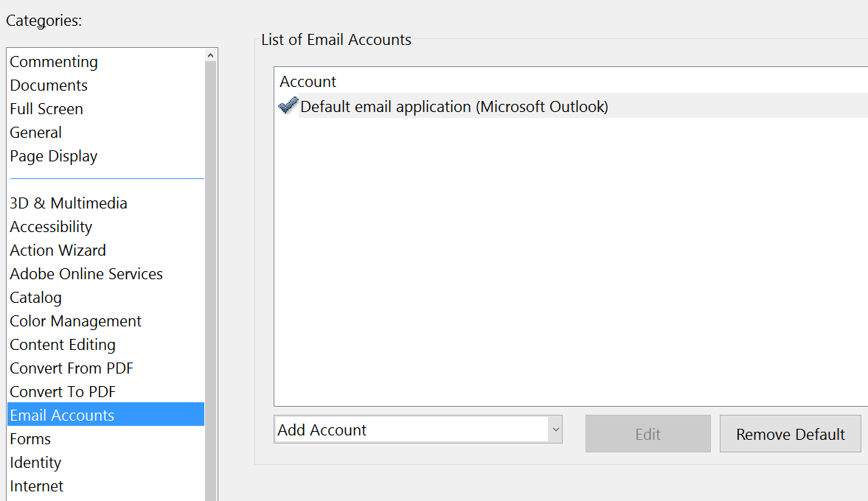The image size is (868, 501).
Task: Click the checkmark icon beside Default email application
Action: (x=288, y=105)
